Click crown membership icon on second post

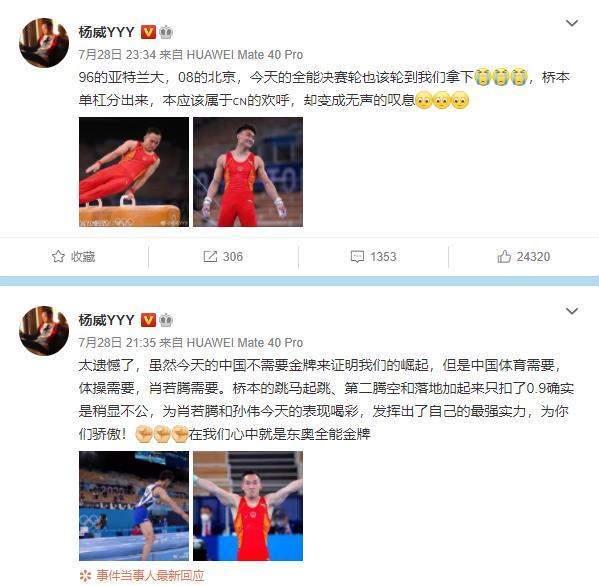click(166, 320)
